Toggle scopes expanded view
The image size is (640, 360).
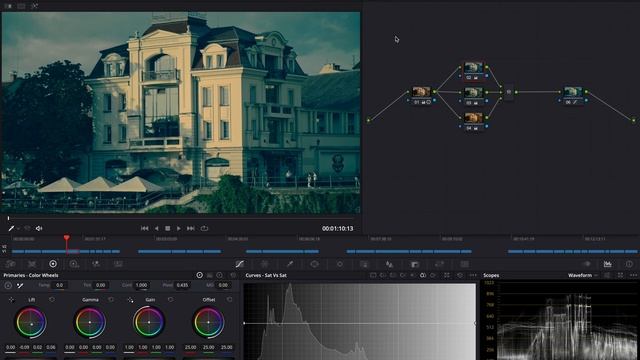click(x=621, y=276)
